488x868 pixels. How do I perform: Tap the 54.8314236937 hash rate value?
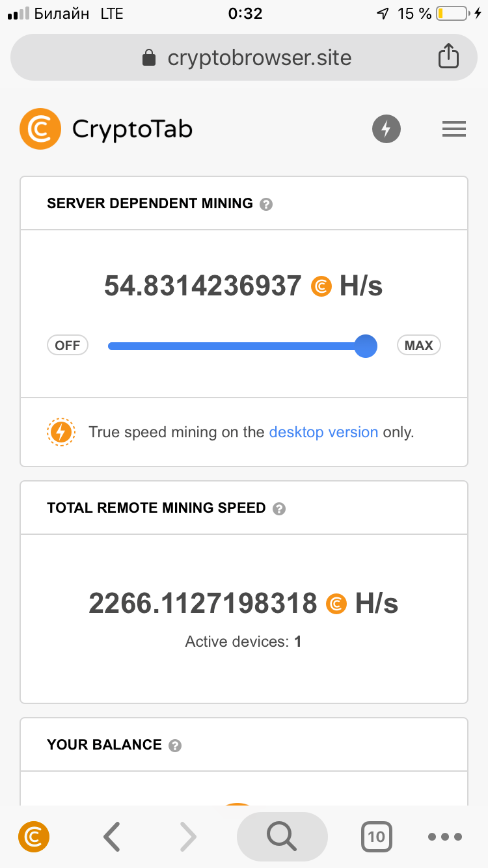coord(203,286)
